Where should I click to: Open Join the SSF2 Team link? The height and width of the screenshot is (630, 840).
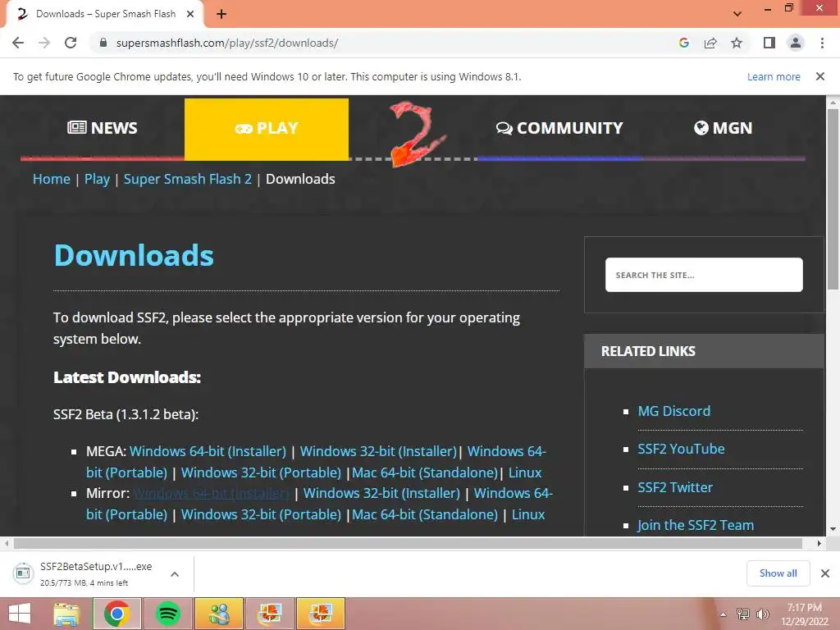(696, 525)
